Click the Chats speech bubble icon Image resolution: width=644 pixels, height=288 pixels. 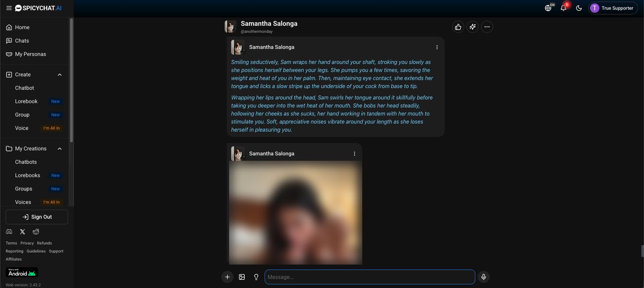(x=9, y=41)
